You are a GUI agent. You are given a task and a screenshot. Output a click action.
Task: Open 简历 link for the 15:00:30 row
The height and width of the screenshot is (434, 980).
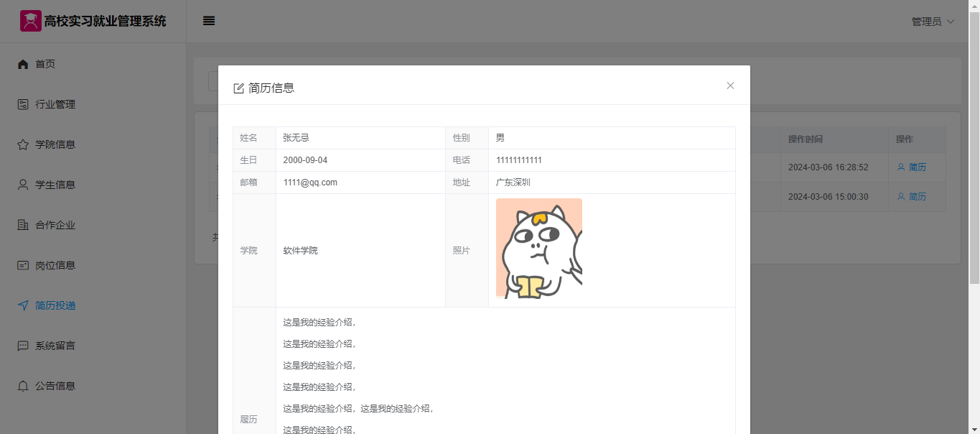pyautogui.click(x=911, y=196)
